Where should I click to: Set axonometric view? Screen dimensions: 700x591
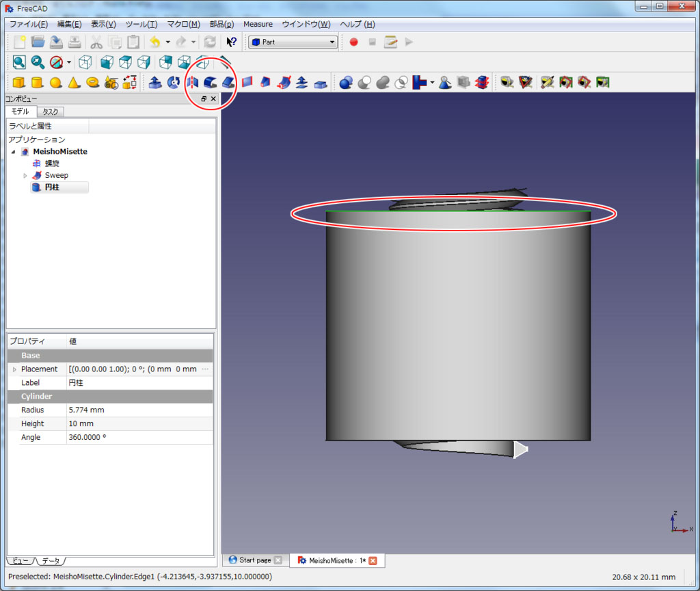tap(85, 62)
